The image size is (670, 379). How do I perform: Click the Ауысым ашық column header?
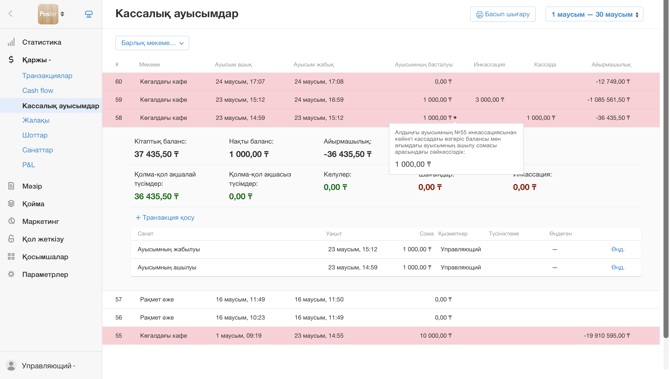(233, 65)
